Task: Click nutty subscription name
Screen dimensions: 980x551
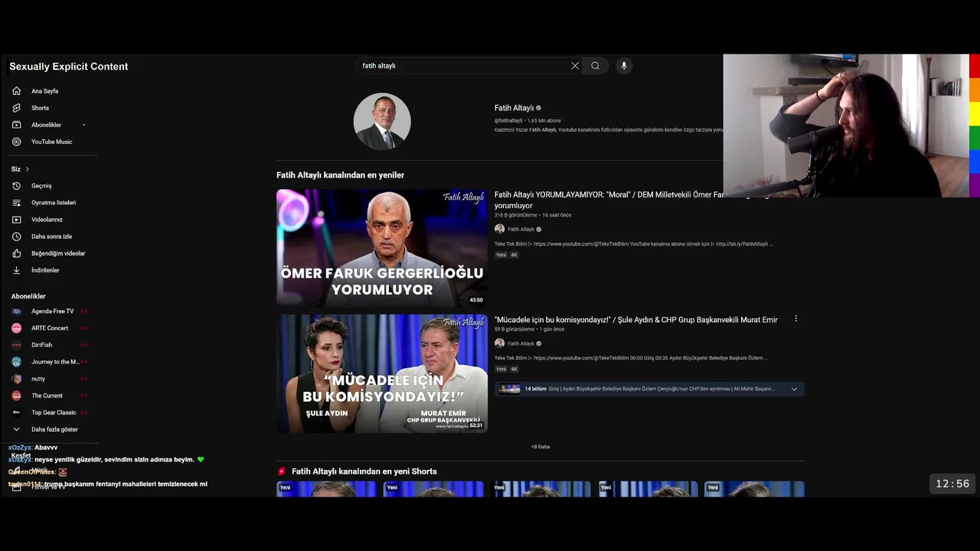Action: 38,379
